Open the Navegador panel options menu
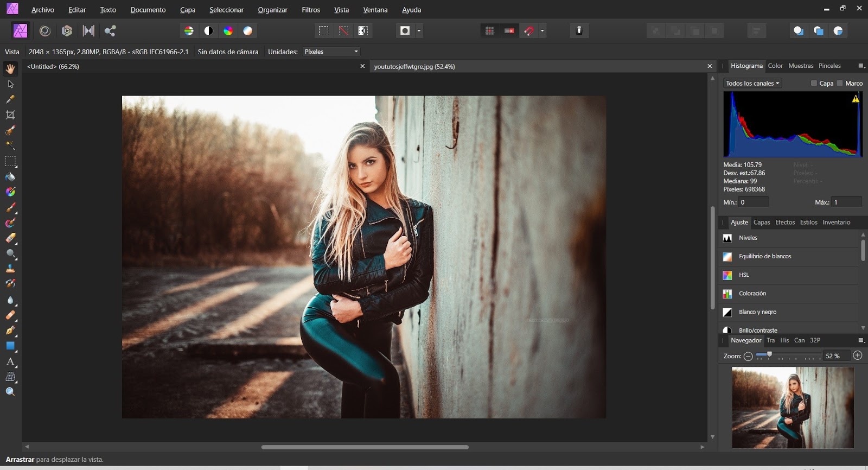 [861, 340]
